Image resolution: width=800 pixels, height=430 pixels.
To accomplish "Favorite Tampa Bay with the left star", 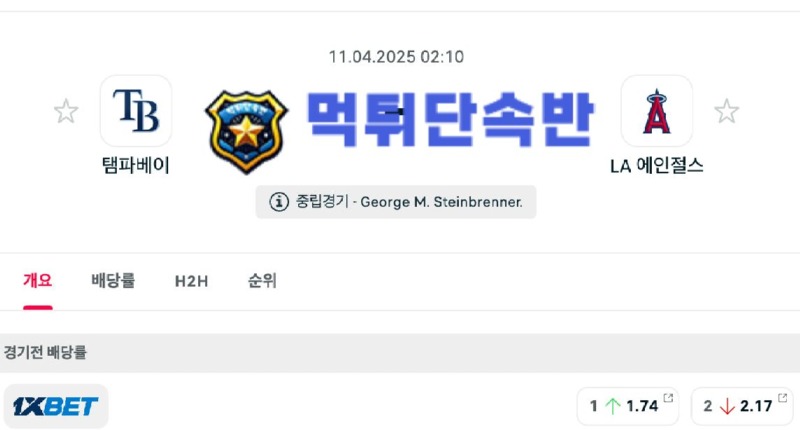I will coord(66,111).
